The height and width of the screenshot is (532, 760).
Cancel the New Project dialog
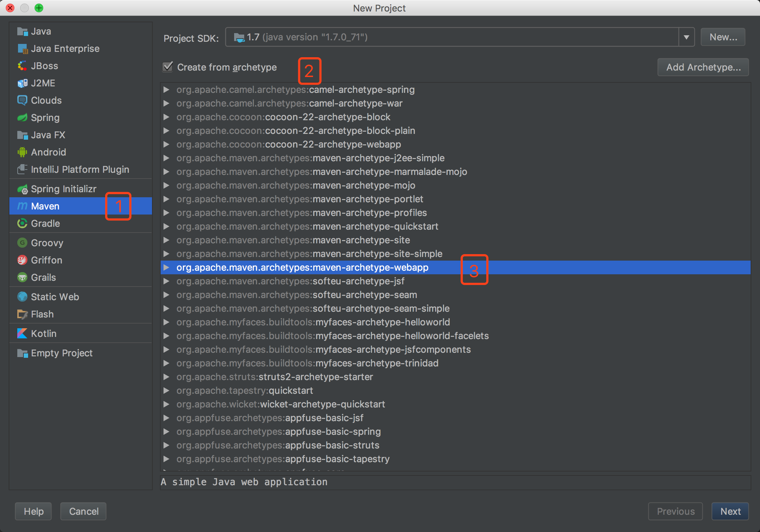pyautogui.click(x=84, y=511)
